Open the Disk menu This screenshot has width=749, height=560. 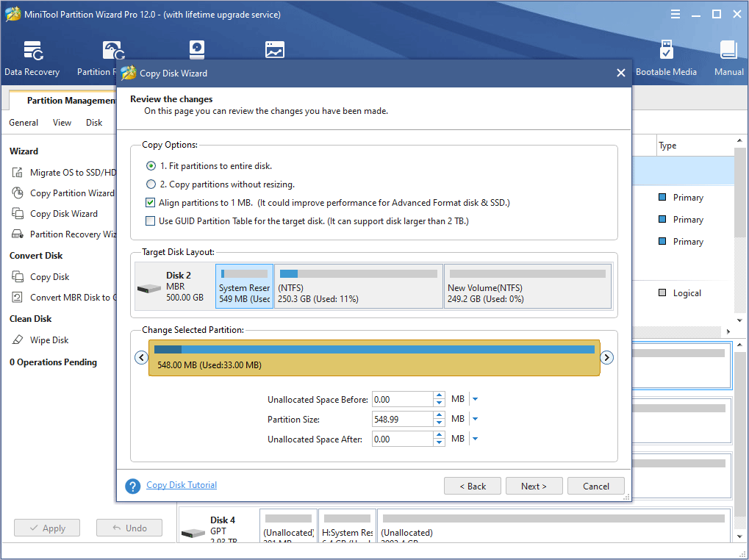[x=94, y=123]
